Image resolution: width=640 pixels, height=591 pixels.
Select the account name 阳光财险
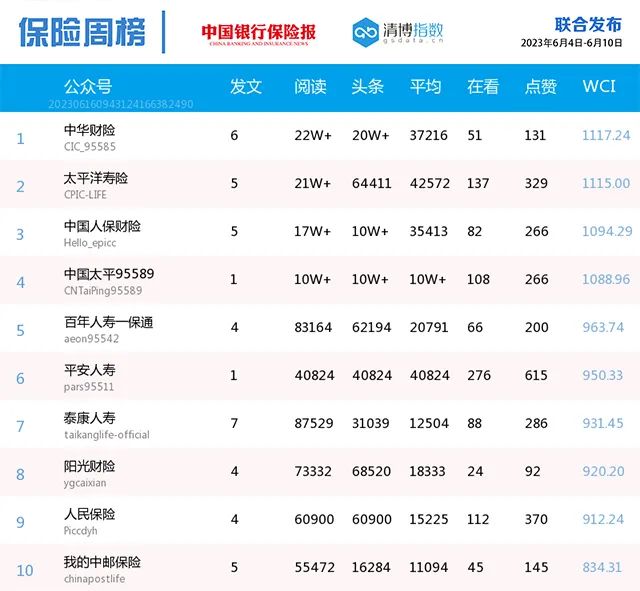point(89,466)
